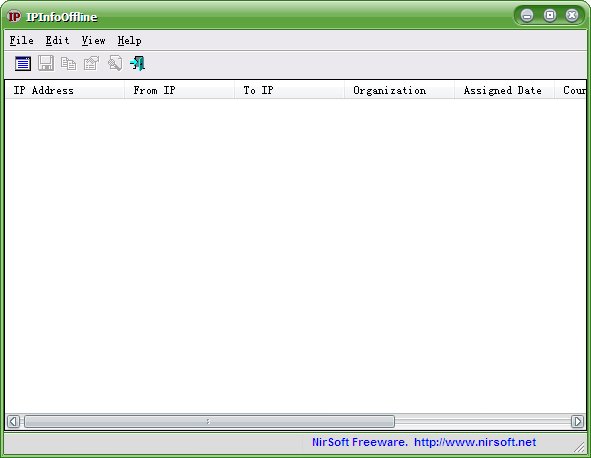This screenshot has height=458, width=591.
Task: Click the Find magnifier toolbar icon
Action: [115, 63]
